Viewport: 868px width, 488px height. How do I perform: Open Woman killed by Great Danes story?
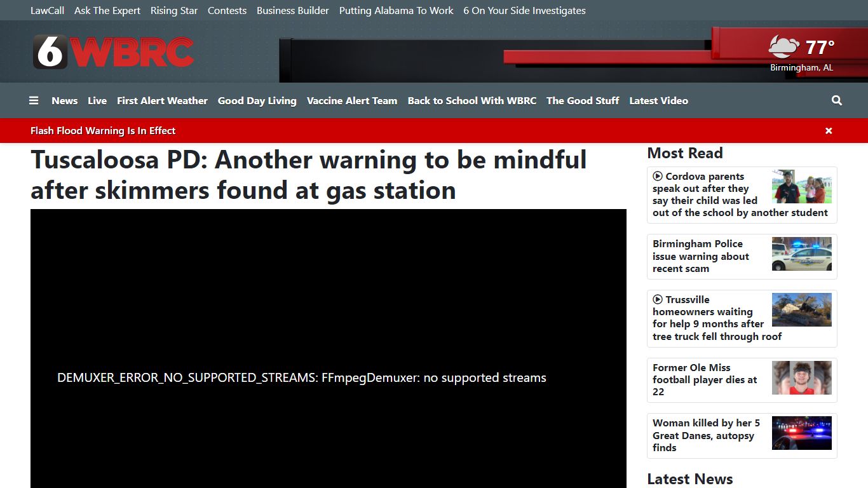coord(706,435)
